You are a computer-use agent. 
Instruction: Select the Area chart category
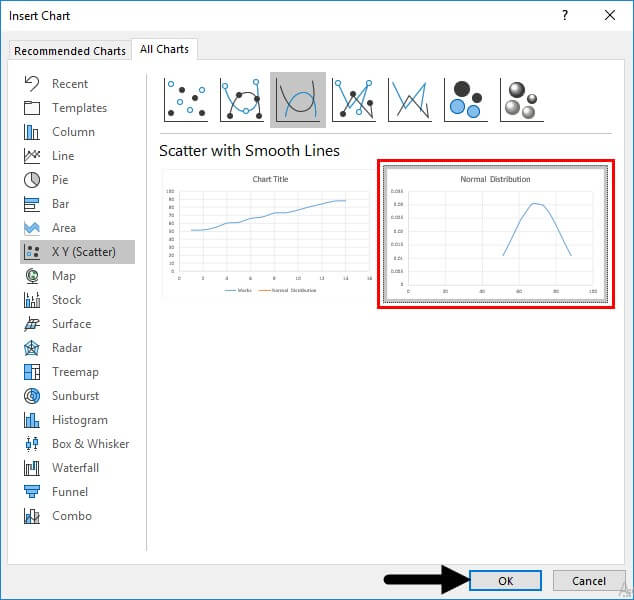click(77, 228)
